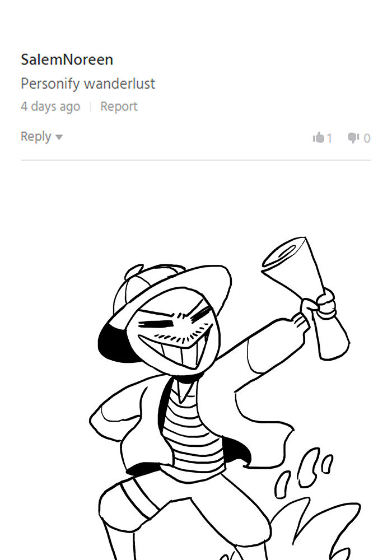The width and height of the screenshot is (392, 560).
Task: Report the Personify wanderlust comment
Action: pos(119,106)
